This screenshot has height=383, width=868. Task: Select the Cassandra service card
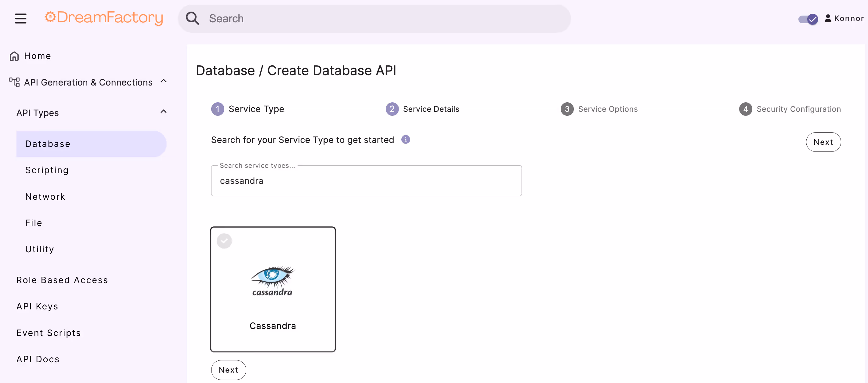[273, 289]
